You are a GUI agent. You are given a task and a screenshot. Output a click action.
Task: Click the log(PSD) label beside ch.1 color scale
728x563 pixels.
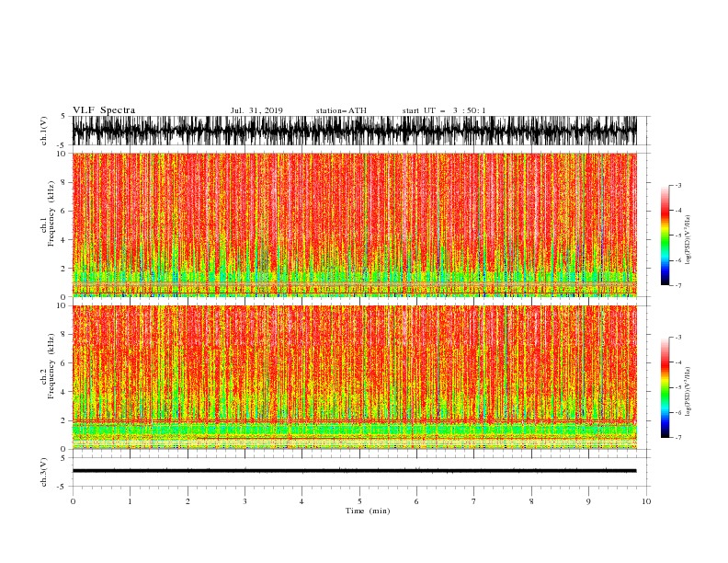pos(688,240)
